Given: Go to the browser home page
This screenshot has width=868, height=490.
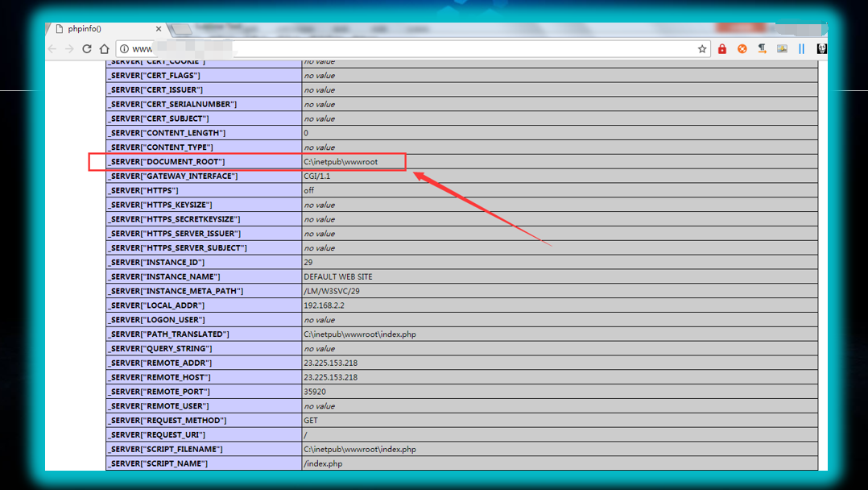Looking at the screenshot, I should pos(104,49).
